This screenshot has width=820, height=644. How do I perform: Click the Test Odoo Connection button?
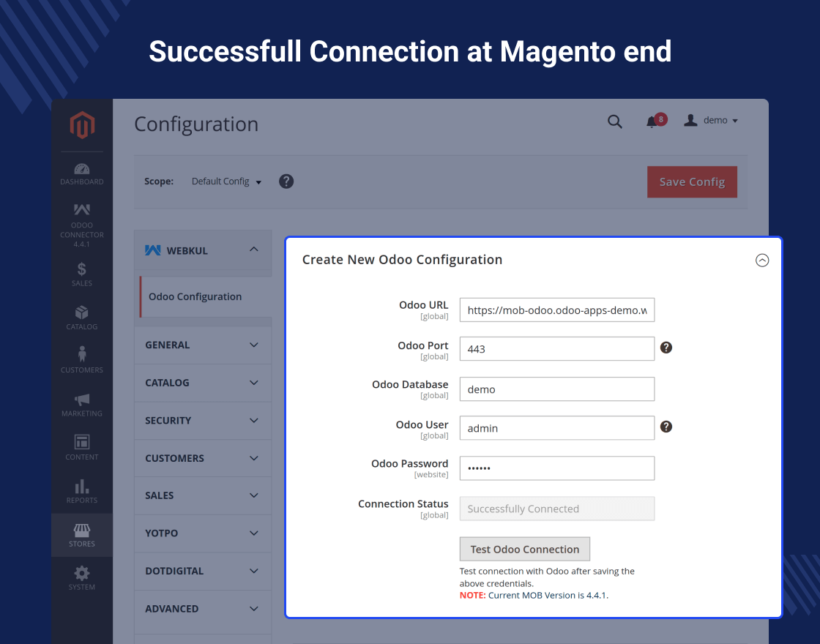[524, 550]
